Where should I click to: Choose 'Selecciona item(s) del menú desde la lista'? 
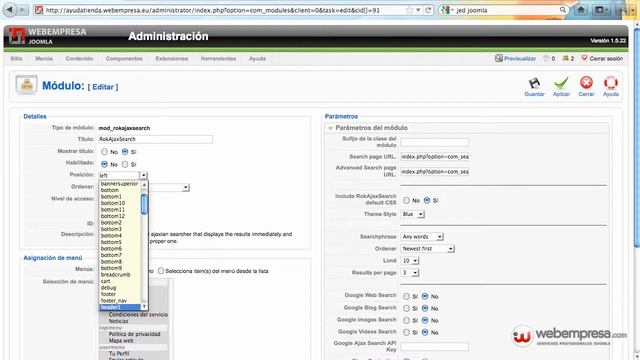[x=161, y=271]
